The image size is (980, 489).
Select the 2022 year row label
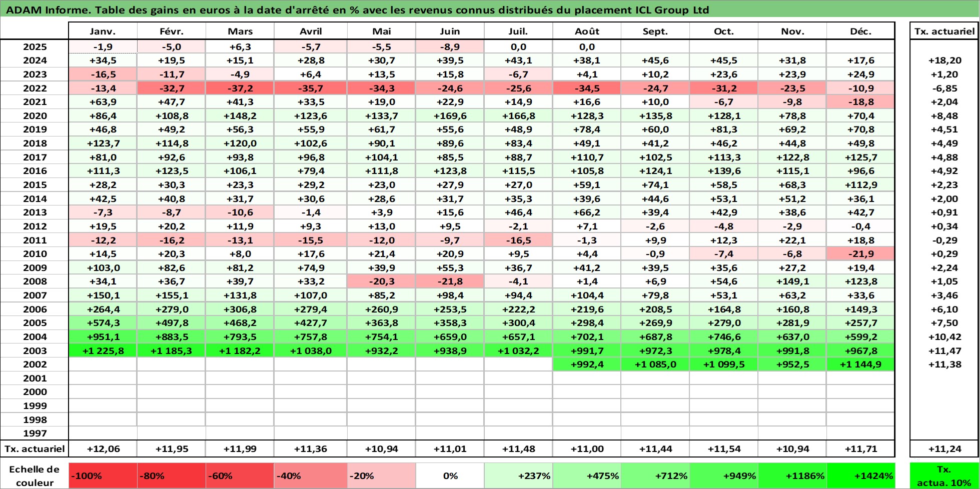[x=35, y=88]
